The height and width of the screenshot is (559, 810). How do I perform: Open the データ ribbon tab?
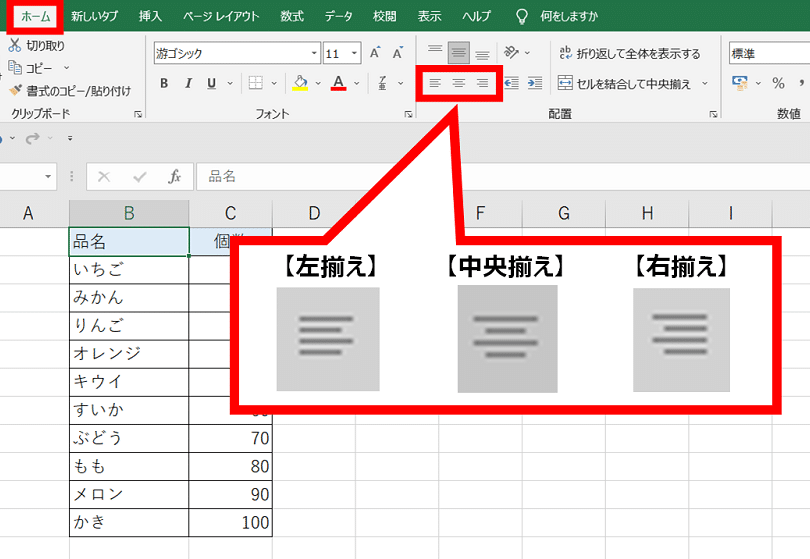click(339, 16)
